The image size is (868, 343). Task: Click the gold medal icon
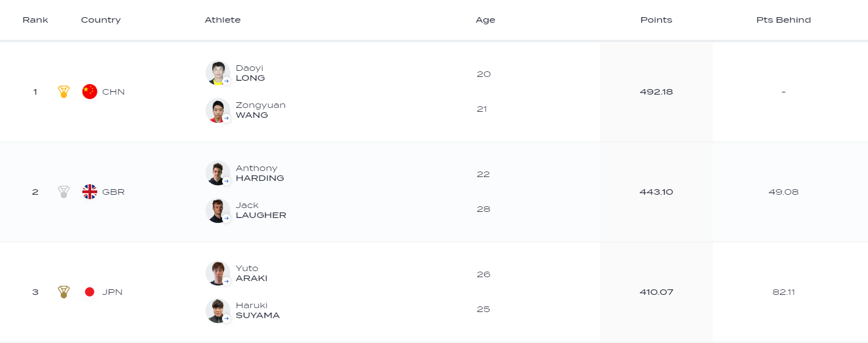click(64, 92)
